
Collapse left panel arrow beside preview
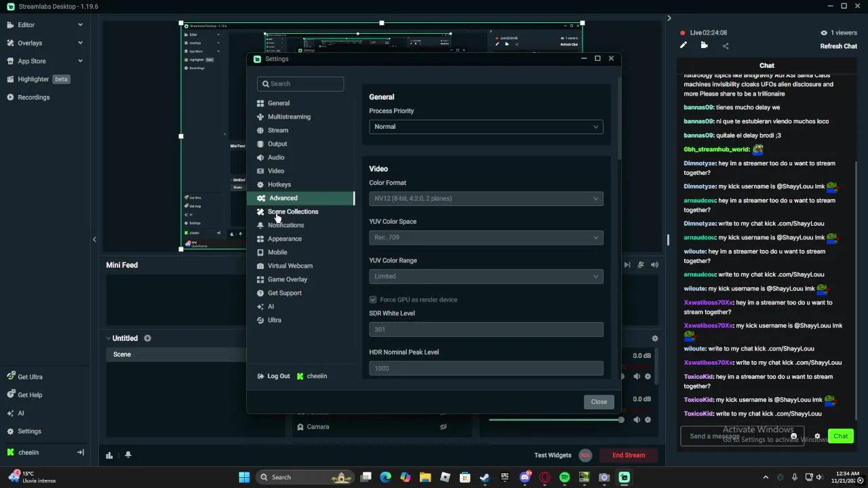(94, 239)
